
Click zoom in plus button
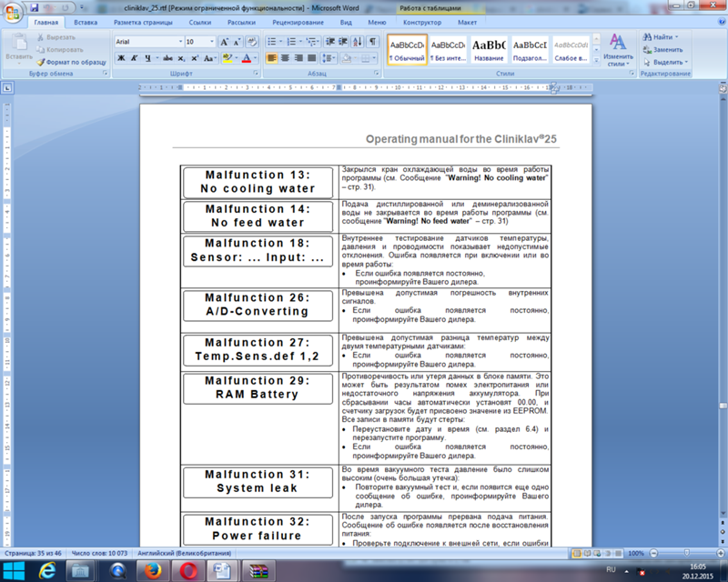pos(721,553)
